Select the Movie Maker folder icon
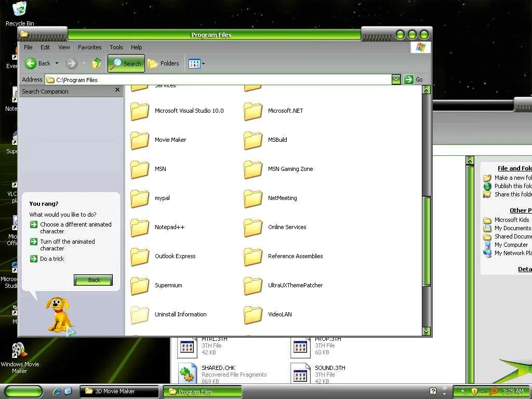This screenshot has height=399, width=532. click(x=140, y=140)
